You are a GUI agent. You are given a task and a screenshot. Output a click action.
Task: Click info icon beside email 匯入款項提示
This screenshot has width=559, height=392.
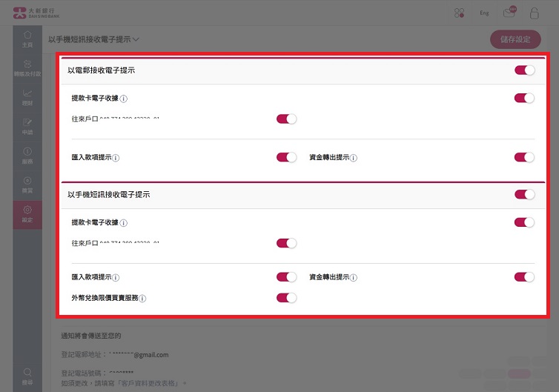(x=116, y=158)
